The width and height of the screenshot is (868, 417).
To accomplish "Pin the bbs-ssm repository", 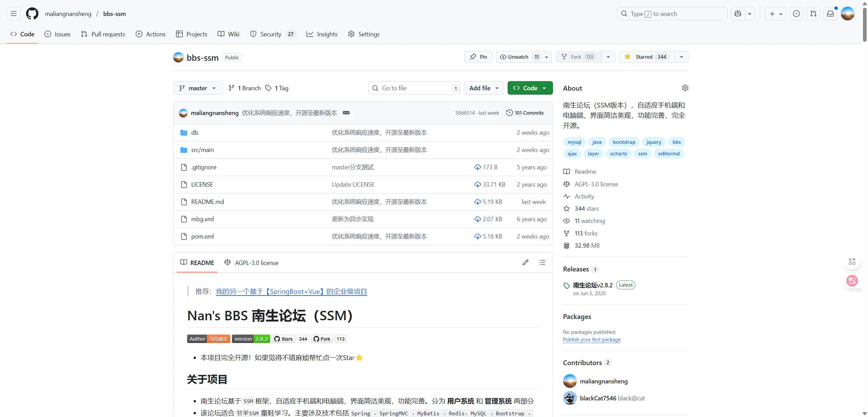I will [x=478, y=57].
